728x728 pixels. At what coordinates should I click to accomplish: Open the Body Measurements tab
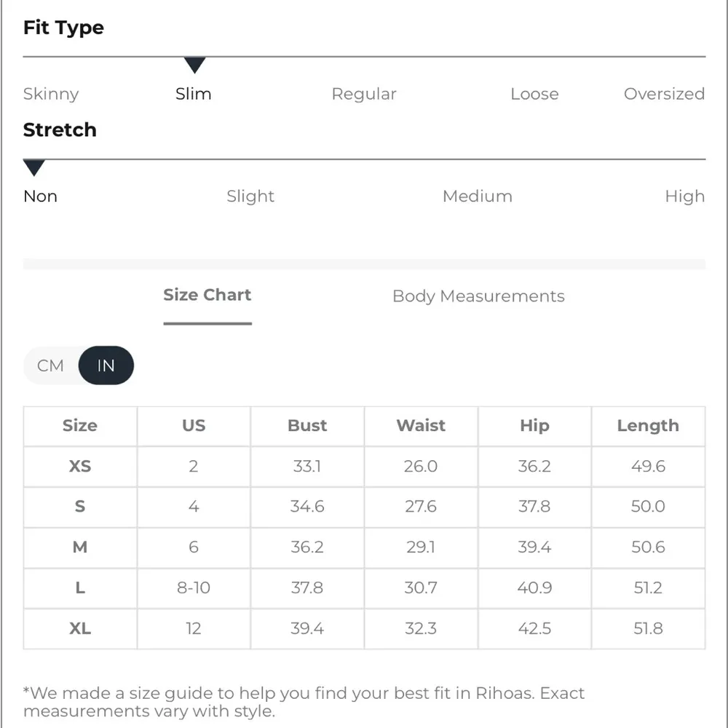pos(478,296)
